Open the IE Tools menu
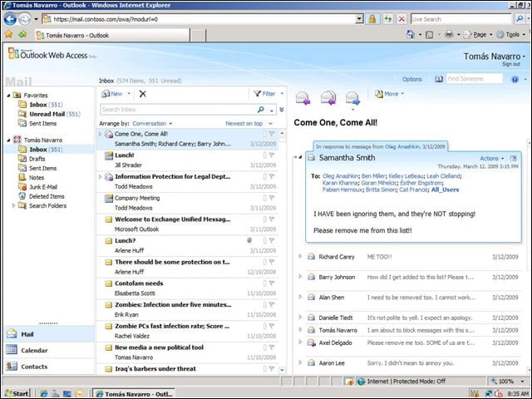Image resolution: width=532 pixels, height=399 pixels. pos(511,34)
